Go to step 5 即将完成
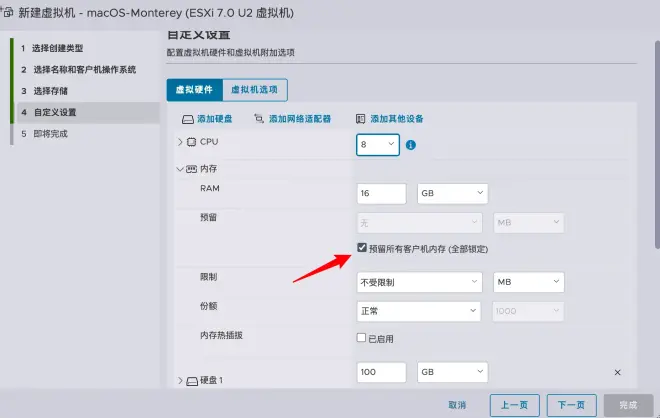This screenshot has width=660, height=418. coord(51,134)
